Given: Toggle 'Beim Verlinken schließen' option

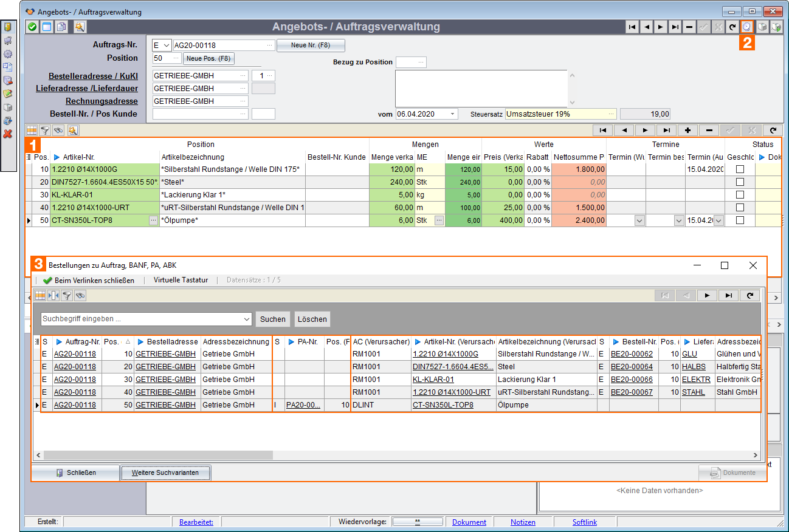Looking at the screenshot, I should point(89,280).
